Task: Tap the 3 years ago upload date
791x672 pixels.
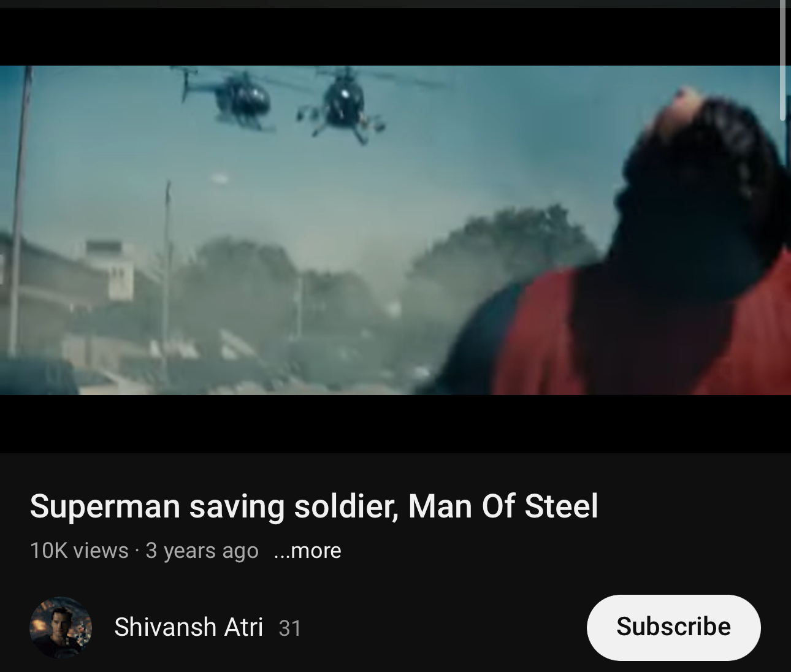Action: point(202,551)
